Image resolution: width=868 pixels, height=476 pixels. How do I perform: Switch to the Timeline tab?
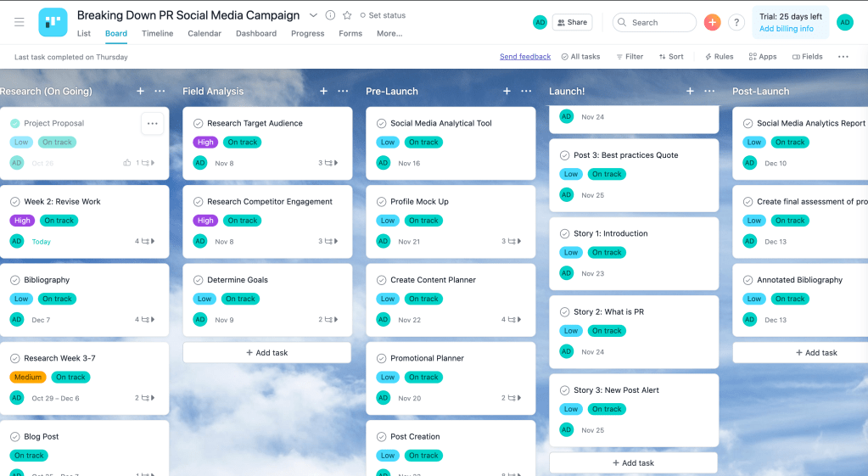(157, 34)
